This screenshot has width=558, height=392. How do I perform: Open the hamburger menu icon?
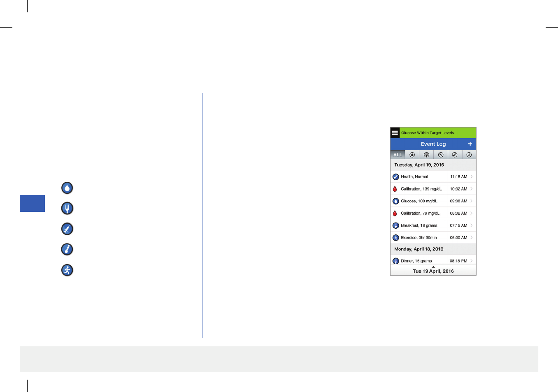(x=395, y=133)
